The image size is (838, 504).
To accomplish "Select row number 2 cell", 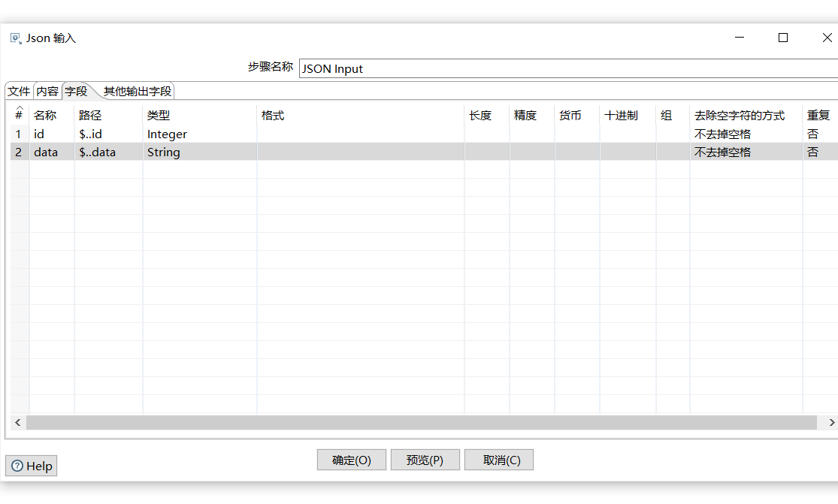I will pos(20,152).
